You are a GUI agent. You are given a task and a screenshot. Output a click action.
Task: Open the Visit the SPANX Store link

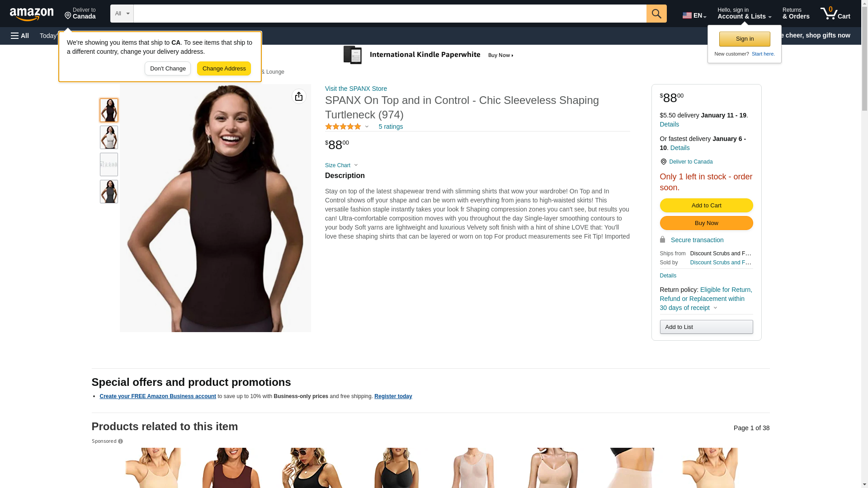pyautogui.click(x=356, y=89)
